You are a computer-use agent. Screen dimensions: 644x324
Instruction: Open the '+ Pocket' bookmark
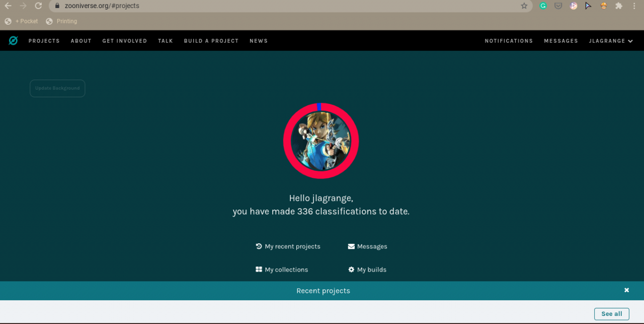tap(22, 21)
